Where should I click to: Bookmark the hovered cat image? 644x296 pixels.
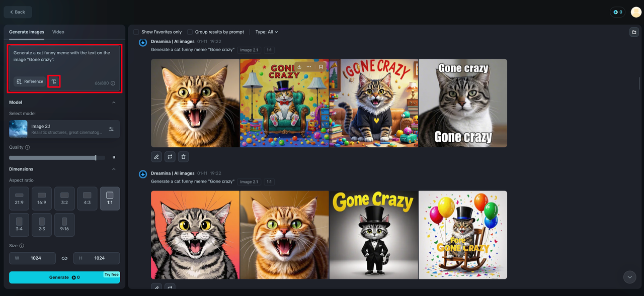tap(321, 67)
